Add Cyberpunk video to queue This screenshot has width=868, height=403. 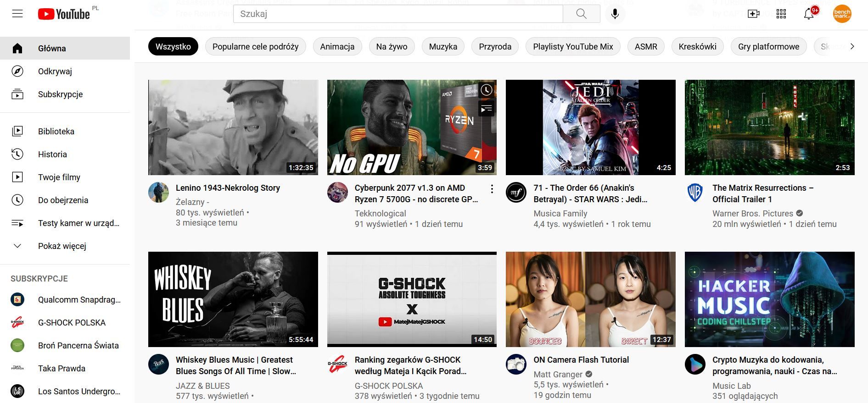[486, 109]
